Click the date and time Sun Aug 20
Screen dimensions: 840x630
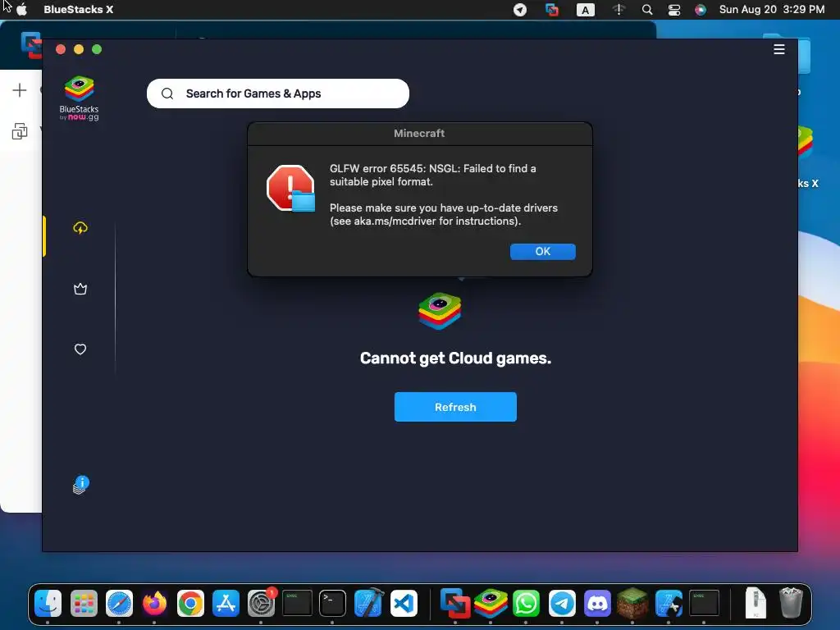[x=771, y=10]
